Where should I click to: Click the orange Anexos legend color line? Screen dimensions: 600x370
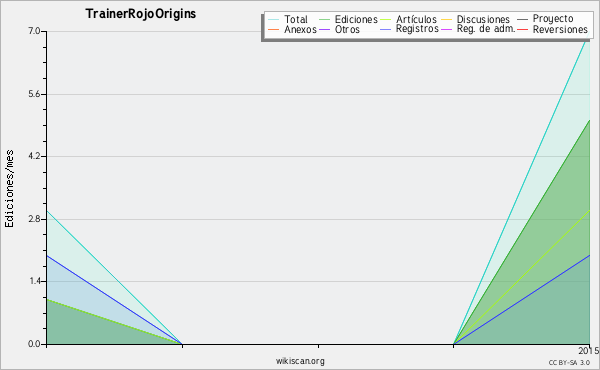(274, 29)
